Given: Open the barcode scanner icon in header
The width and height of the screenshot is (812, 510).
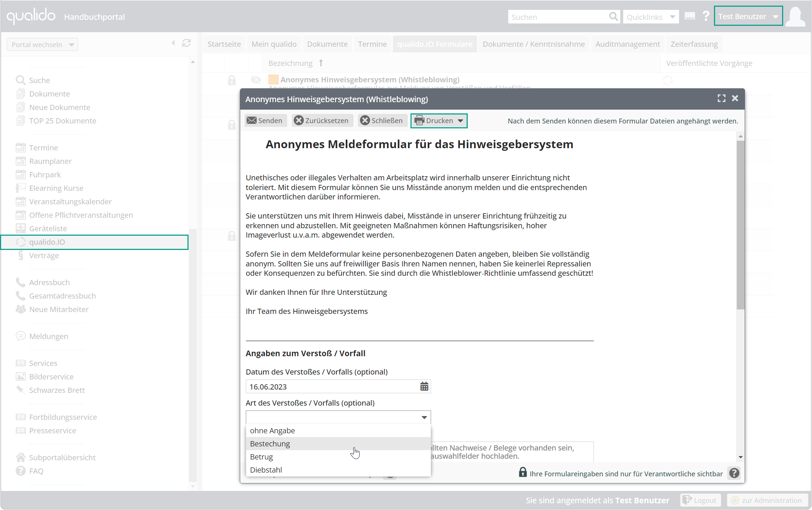Looking at the screenshot, I should point(690,16).
